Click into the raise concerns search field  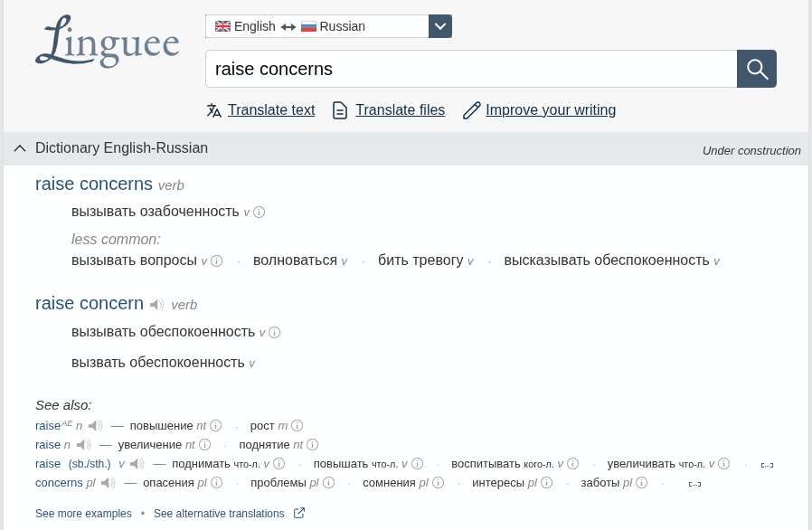(x=471, y=69)
